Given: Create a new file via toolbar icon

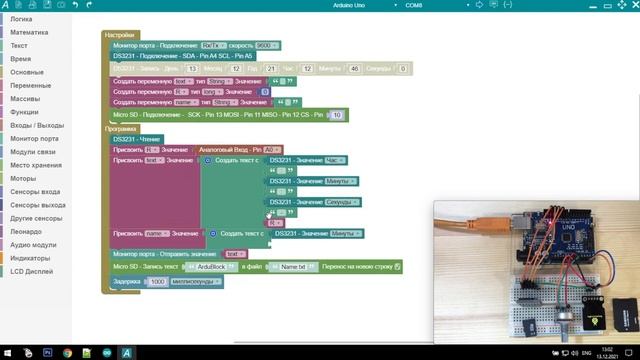Looking at the screenshot, I should point(18,5).
